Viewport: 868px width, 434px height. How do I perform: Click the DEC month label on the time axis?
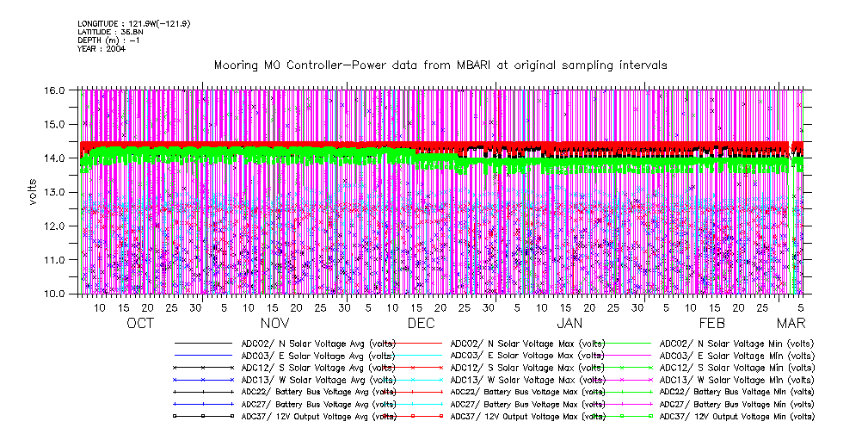(421, 323)
